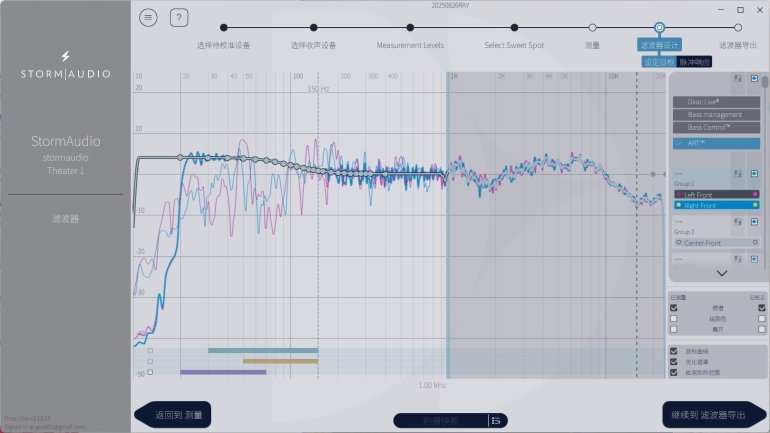770x433 pixels.
Task: Choose Bass Control from filter list
Action: click(x=716, y=128)
